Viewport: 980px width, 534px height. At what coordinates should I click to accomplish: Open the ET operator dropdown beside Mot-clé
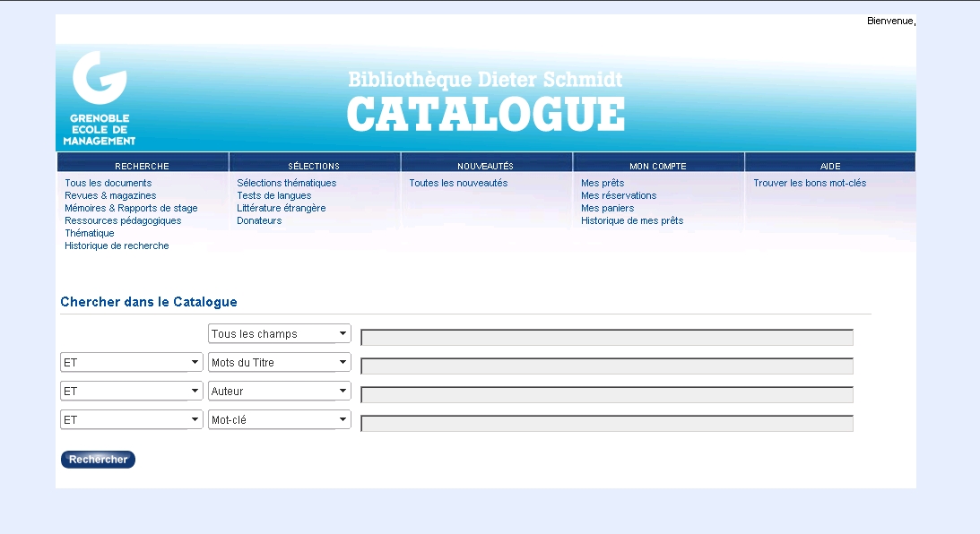tap(131, 419)
